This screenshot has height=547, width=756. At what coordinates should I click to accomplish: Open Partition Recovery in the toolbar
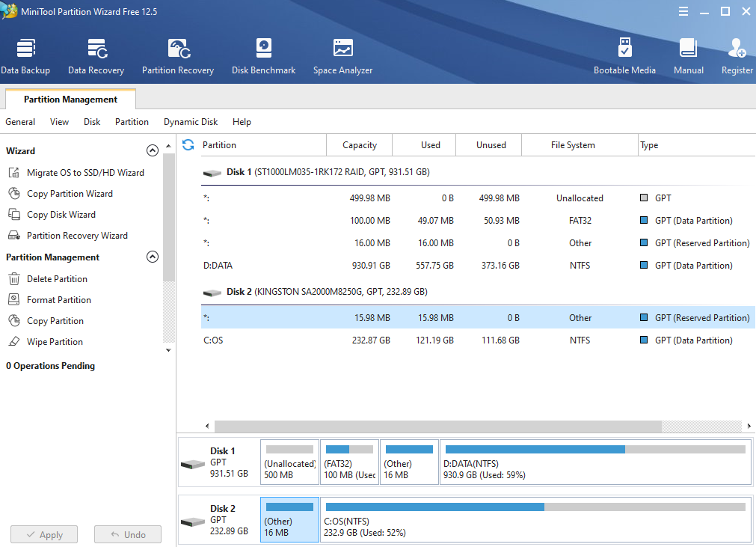178,56
